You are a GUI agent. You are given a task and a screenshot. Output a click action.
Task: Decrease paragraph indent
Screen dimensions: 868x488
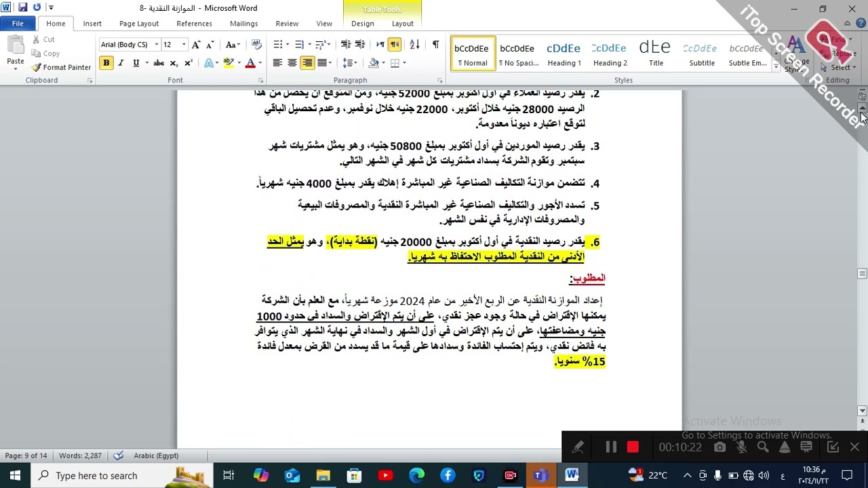[346, 45]
